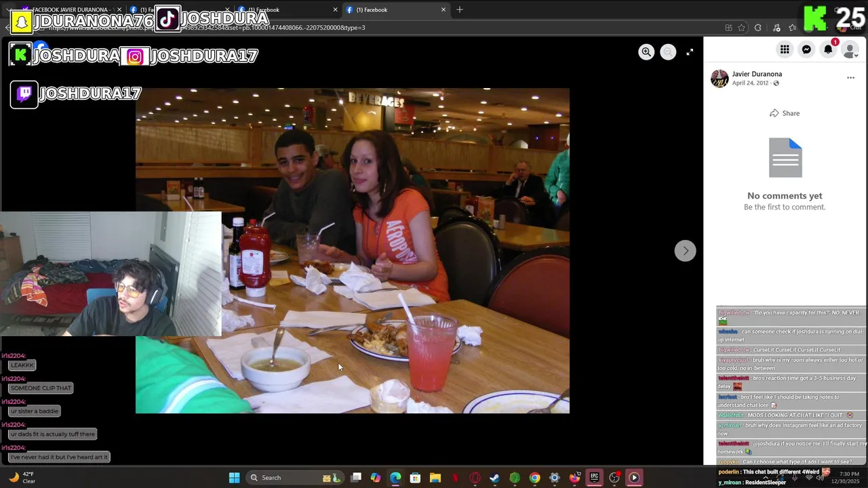
Task: Open Copilot from the taskbar
Action: pos(376,478)
